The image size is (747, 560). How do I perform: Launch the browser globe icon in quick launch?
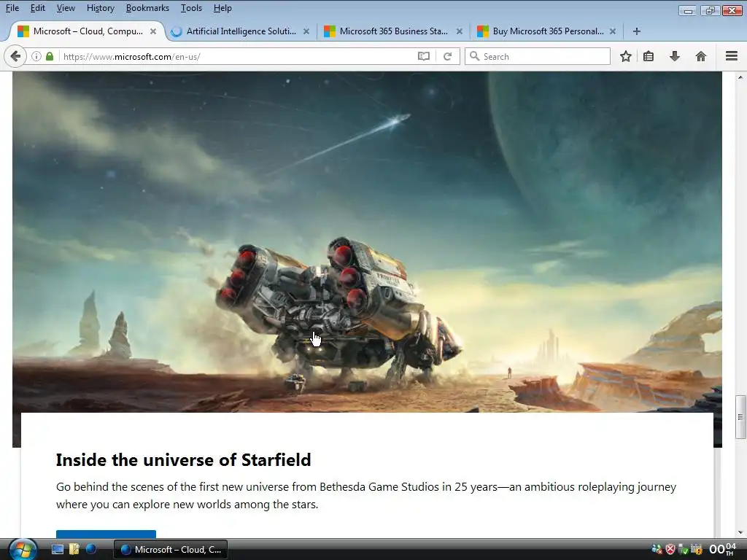click(x=91, y=549)
